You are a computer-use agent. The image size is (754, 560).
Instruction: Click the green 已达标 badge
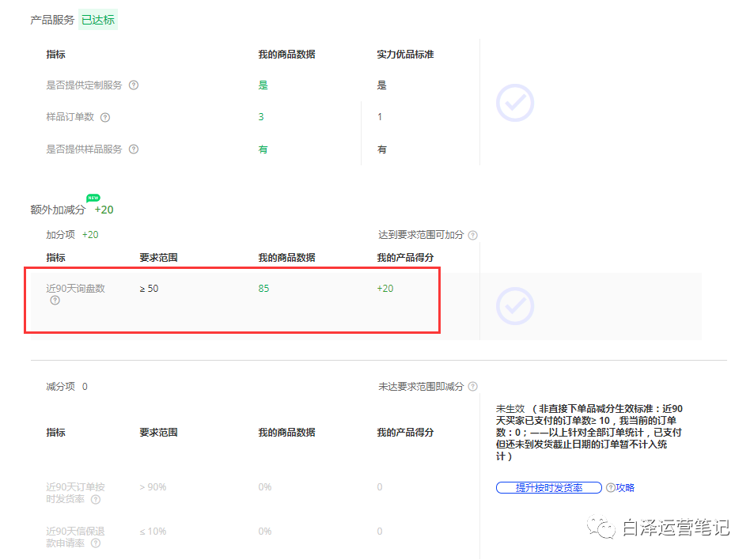click(97, 19)
